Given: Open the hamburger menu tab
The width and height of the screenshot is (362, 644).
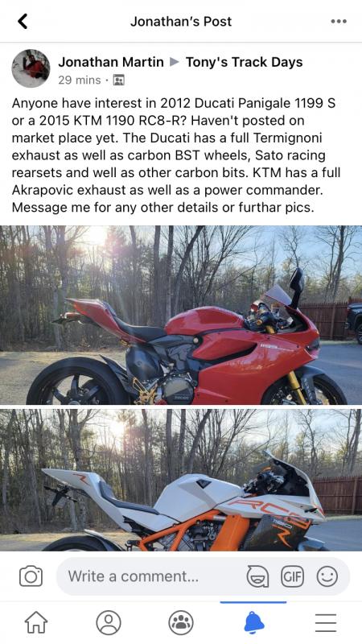Looking at the screenshot, I should 326,622.
